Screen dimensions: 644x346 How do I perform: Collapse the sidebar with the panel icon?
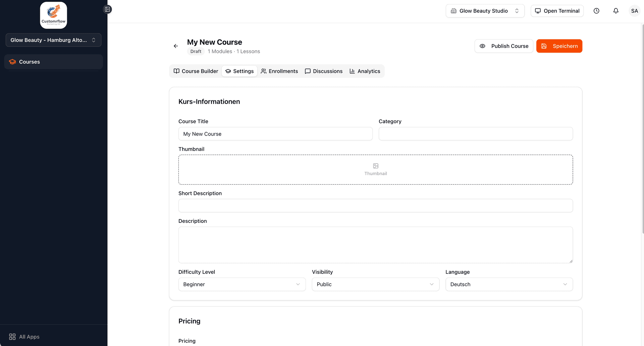[107, 9]
